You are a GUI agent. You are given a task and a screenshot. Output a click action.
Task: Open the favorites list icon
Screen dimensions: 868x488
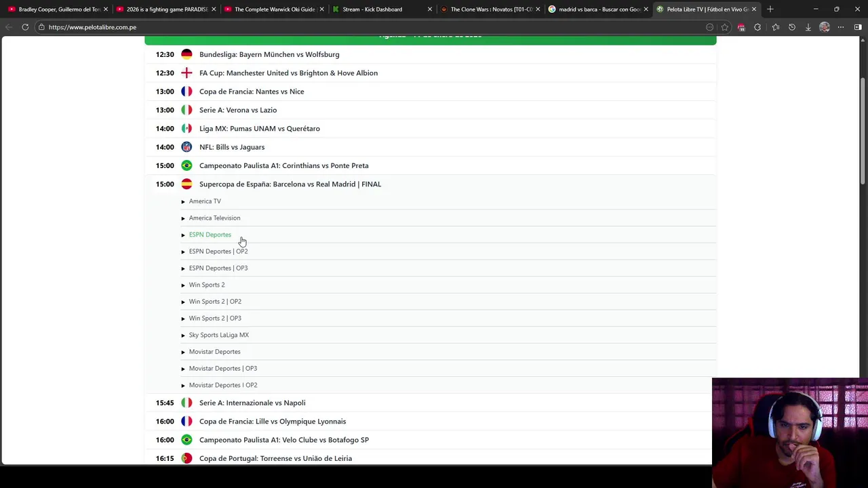(x=775, y=27)
